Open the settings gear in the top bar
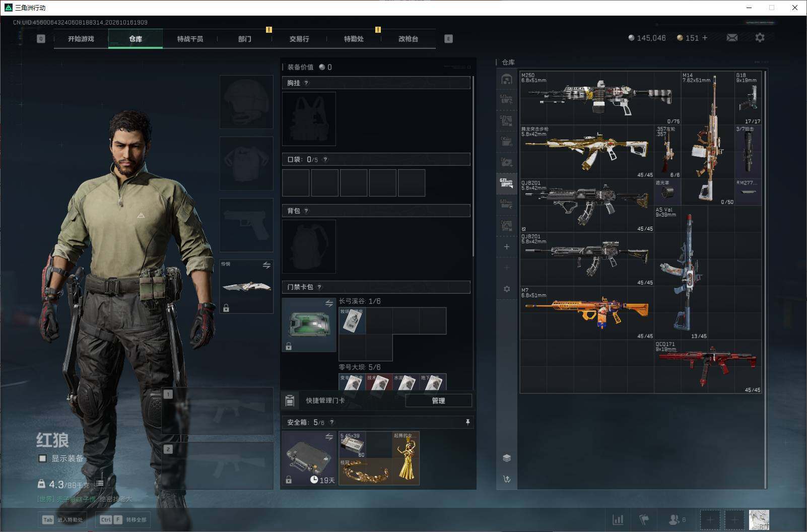 point(760,38)
